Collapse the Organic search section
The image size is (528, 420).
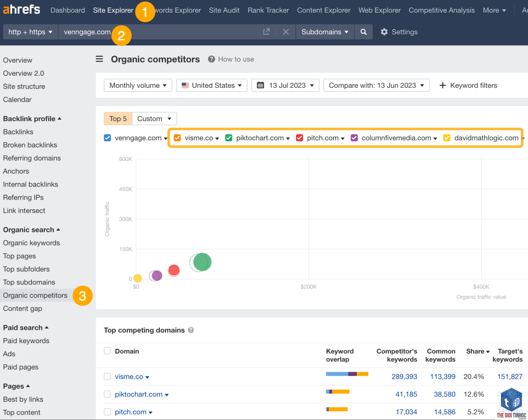32,230
